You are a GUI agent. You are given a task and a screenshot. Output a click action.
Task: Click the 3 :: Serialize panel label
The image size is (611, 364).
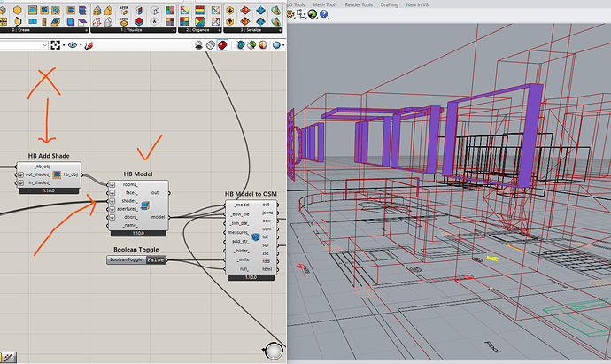point(251,30)
